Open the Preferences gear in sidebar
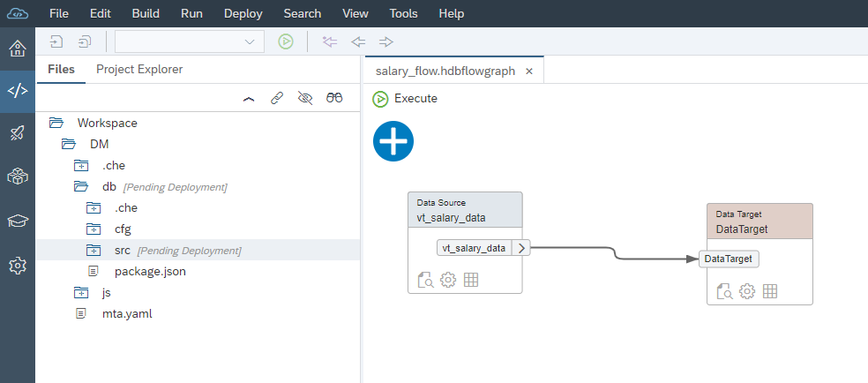 click(18, 265)
